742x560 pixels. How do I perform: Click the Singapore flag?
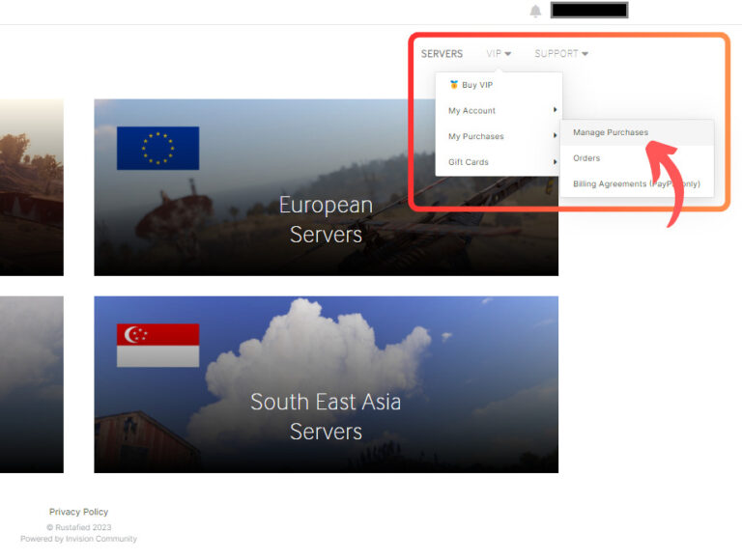pyautogui.click(x=157, y=345)
